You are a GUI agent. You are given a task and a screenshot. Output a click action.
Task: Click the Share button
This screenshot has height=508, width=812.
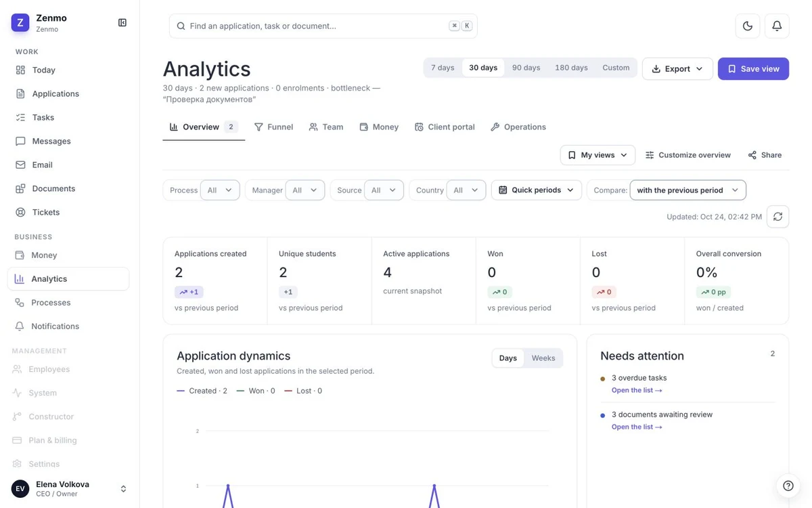pyautogui.click(x=765, y=155)
